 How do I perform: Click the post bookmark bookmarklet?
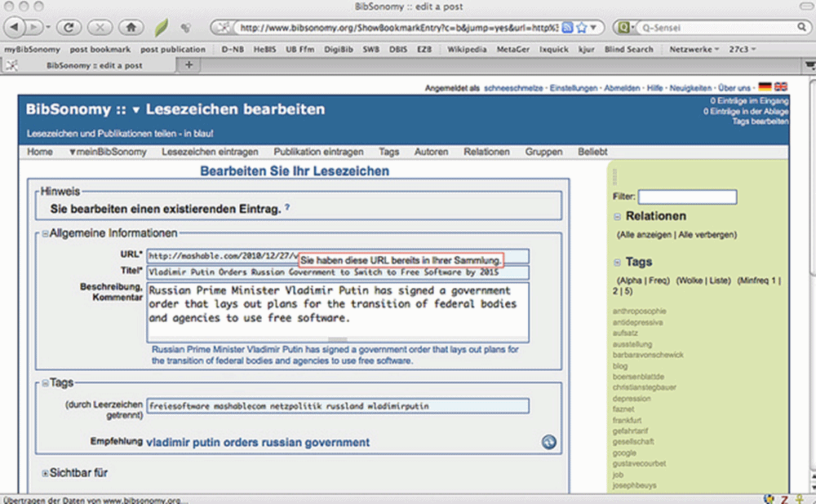click(x=100, y=49)
